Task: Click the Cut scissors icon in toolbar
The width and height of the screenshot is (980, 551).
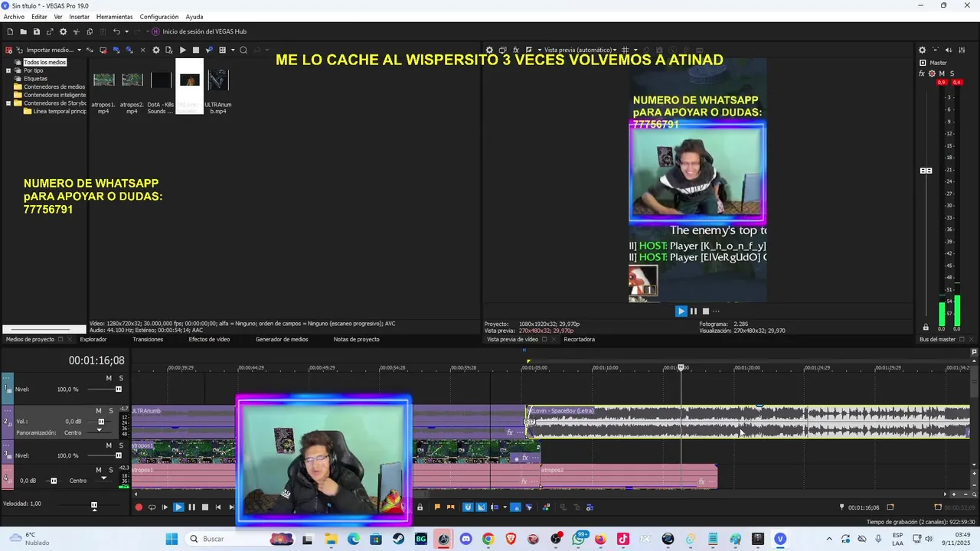Action: (77, 31)
